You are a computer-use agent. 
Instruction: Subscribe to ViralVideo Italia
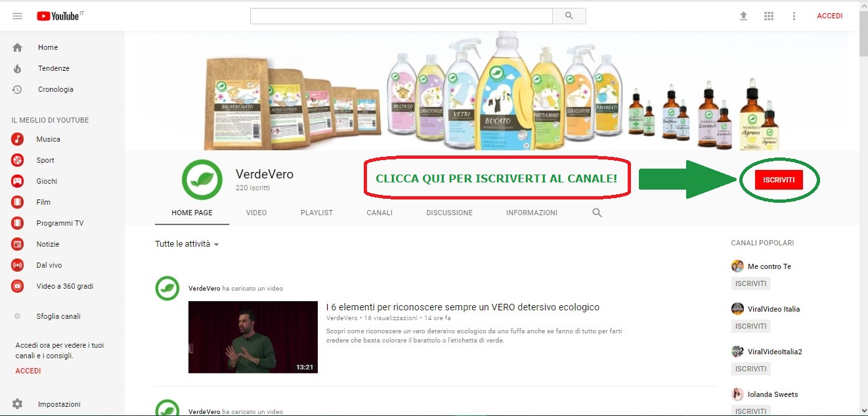coord(750,326)
